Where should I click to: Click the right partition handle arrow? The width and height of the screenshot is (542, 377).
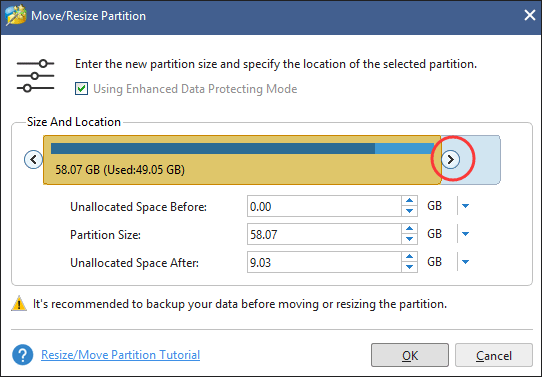tap(450, 160)
